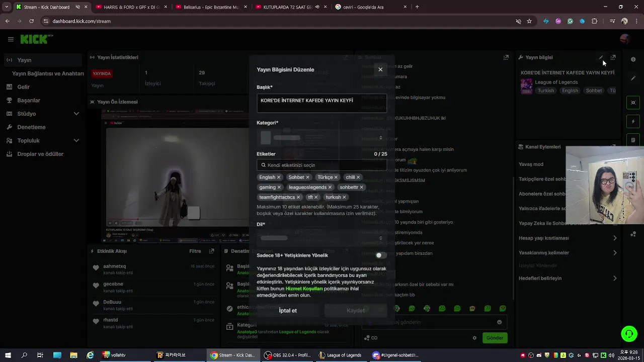
Task: Open the Dil language dropdown
Action: (321, 238)
